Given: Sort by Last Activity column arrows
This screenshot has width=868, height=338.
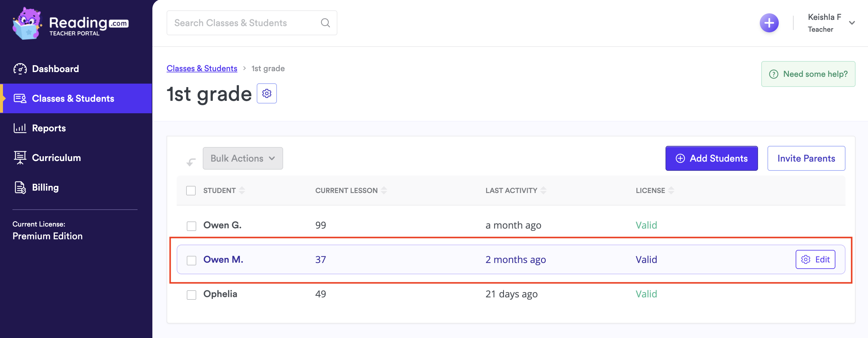Looking at the screenshot, I should [543, 191].
